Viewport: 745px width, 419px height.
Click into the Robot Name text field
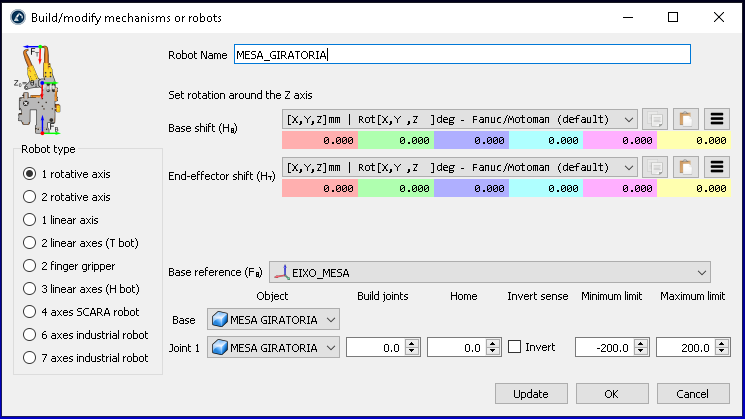click(x=460, y=55)
